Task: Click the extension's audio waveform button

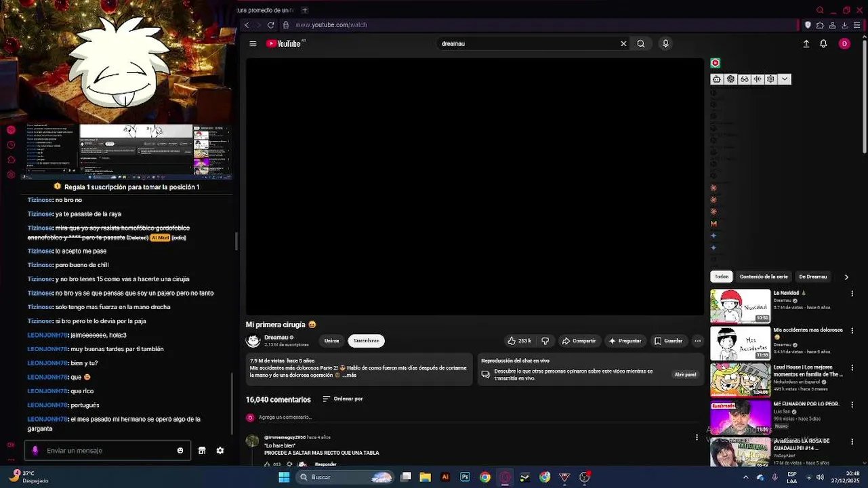Action: click(x=758, y=79)
